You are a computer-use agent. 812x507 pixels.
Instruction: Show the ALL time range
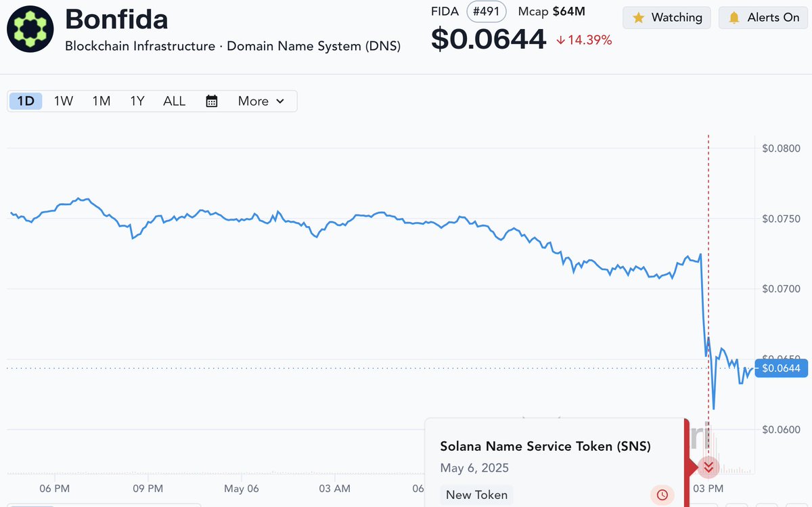pos(174,101)
